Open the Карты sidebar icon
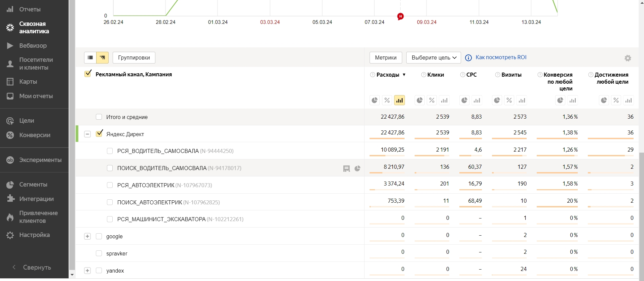Viewport: 644px width, 281px height. pos(10,82)
